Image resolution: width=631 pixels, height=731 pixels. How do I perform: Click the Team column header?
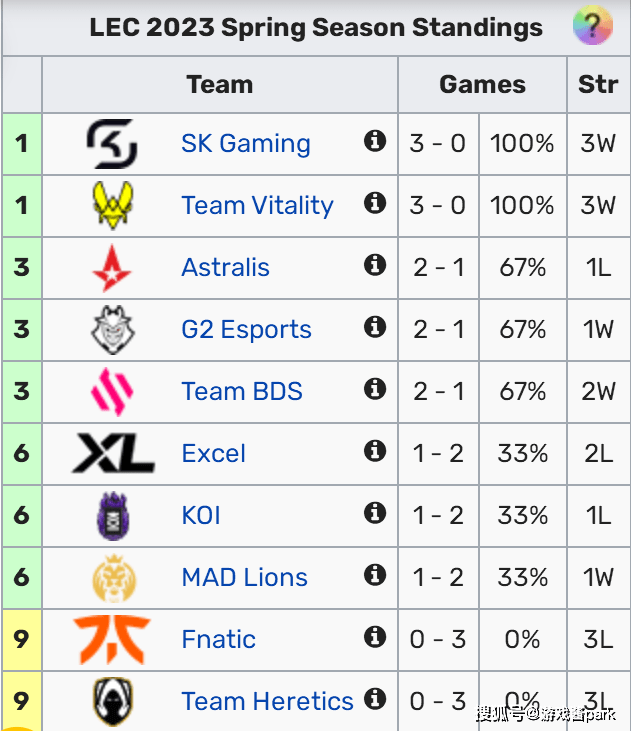[219, 85]
